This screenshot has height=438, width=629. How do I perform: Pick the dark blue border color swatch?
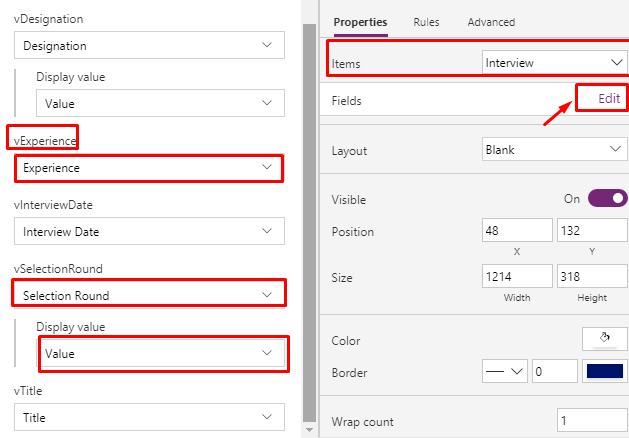pos(605,371)
